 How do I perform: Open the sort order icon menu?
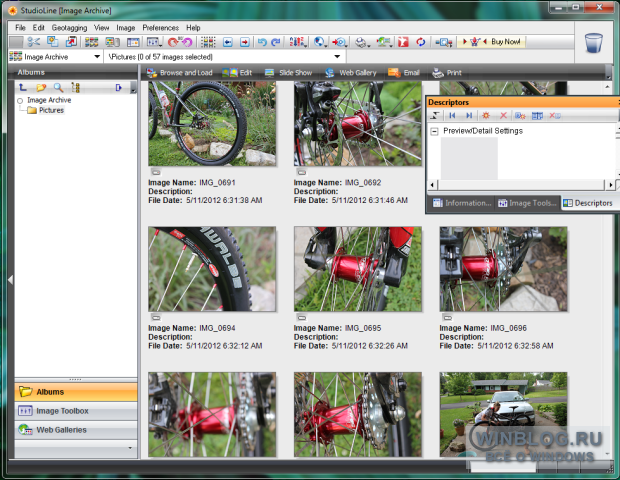tap(297, 42)
